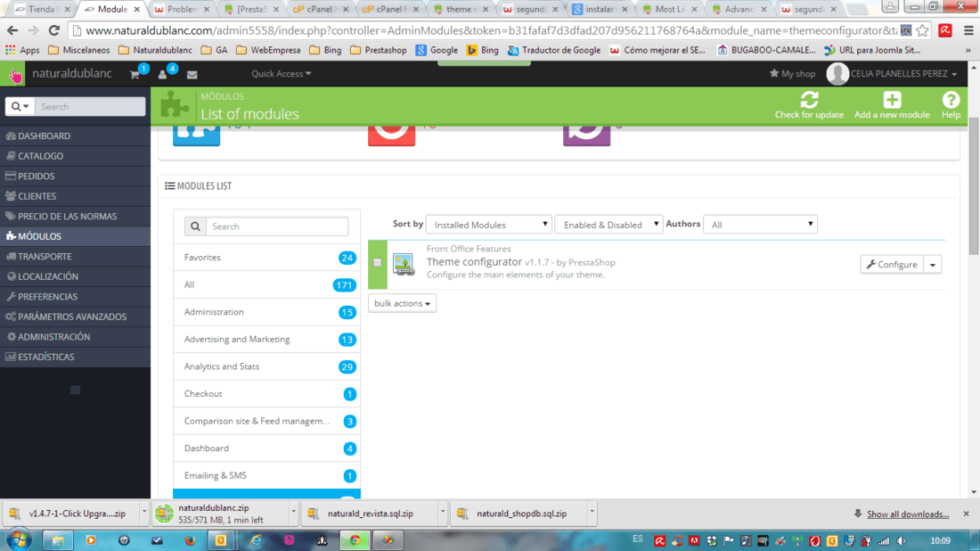Click the My shop link
The width and height of the screenshot is (980, 551).
[x=793, y=74]
